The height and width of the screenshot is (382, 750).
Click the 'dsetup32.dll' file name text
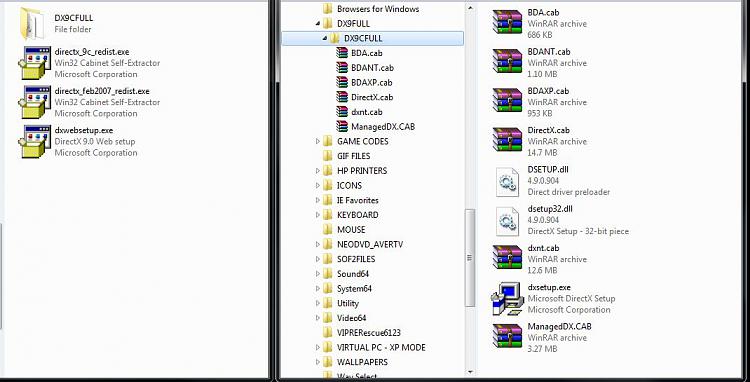(550, 209)
